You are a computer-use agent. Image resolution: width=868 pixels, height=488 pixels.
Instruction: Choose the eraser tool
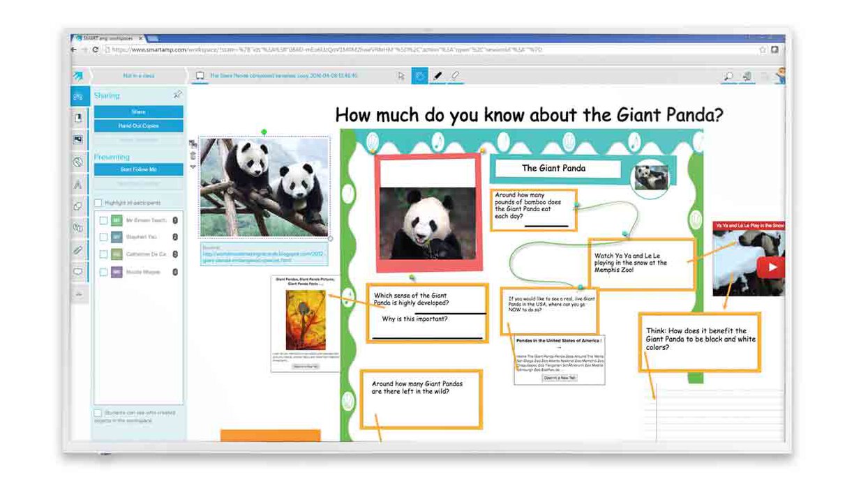tap(456, 76)
